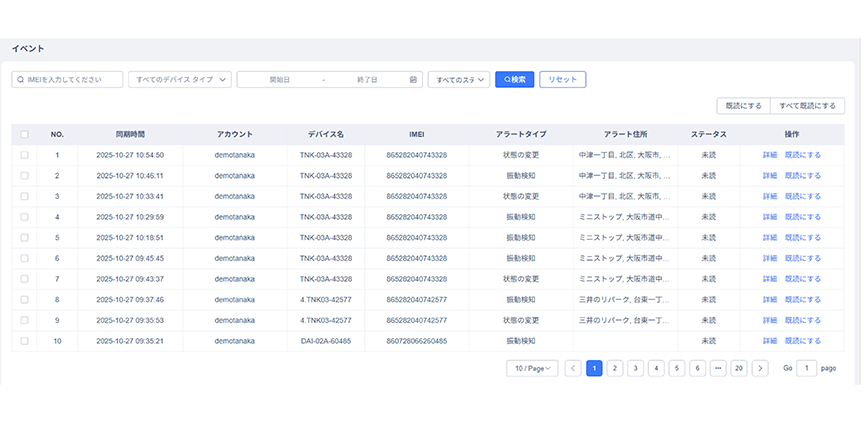The height and width of the screenshot is (432, 864).
Task: Click the リセット reset button
Action: (562, 79)
